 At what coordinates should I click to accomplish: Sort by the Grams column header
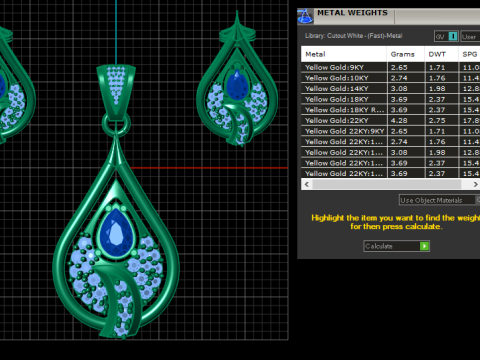pos(406,54)
